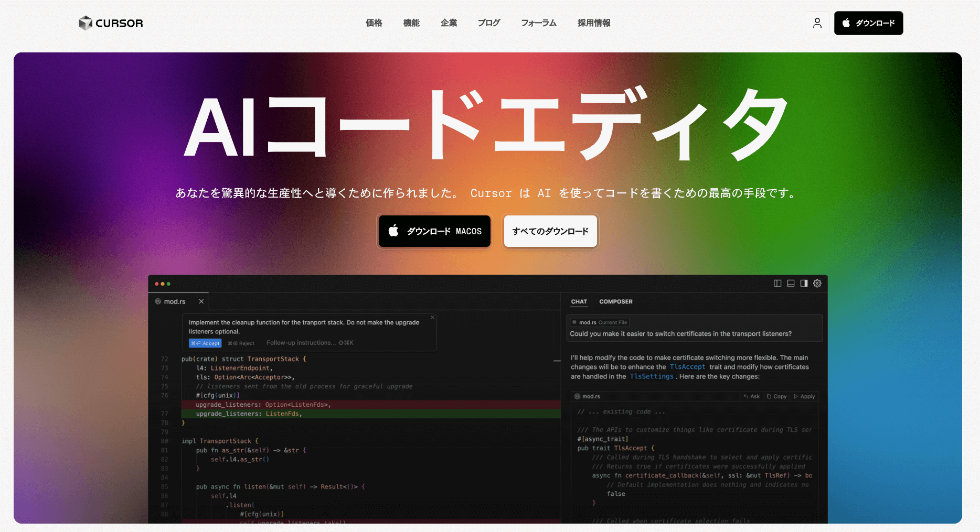980x532 pixels.
Task: Visit the フォーラム forum link
Action: (539, 23)
